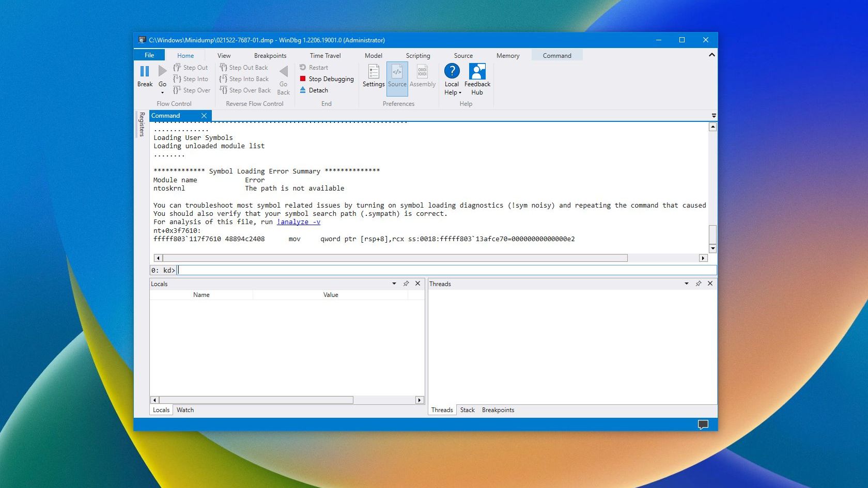Click Step Out Back

click(244, 68)
